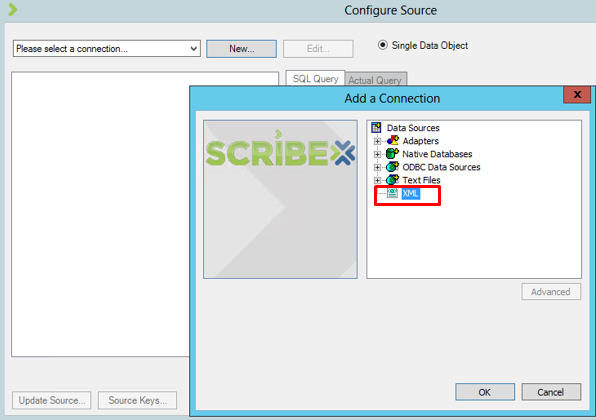This screenshot has height=420, width=596.
Task: Switch to the Actual Query tab
Action: click(376, 80)
